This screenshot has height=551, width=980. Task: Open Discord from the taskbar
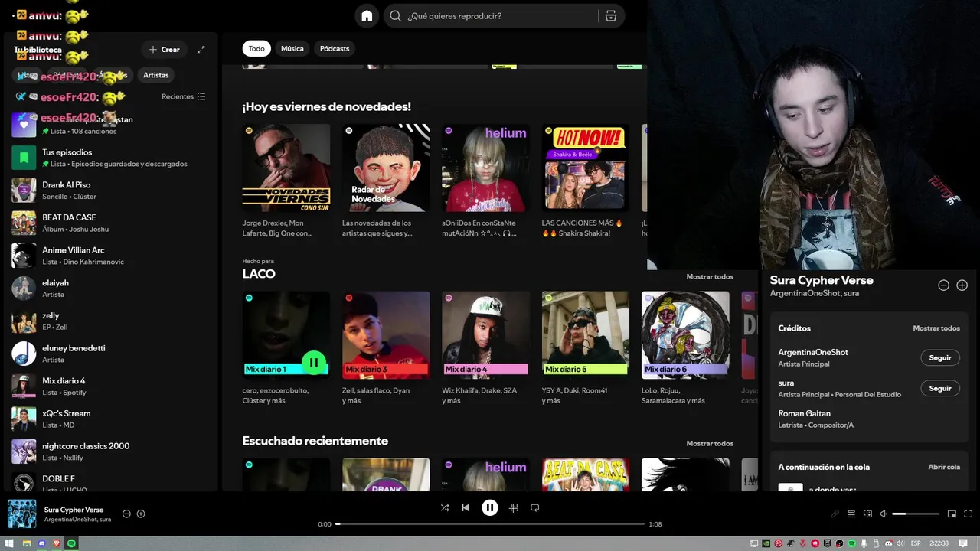(x=41, y=543)
